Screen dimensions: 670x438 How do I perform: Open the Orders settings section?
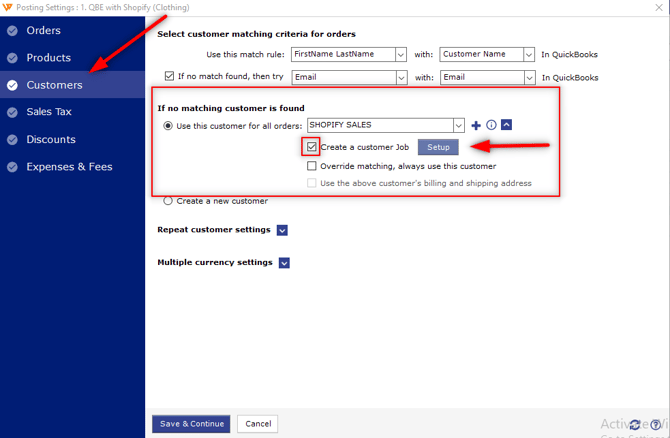point(73,31)
